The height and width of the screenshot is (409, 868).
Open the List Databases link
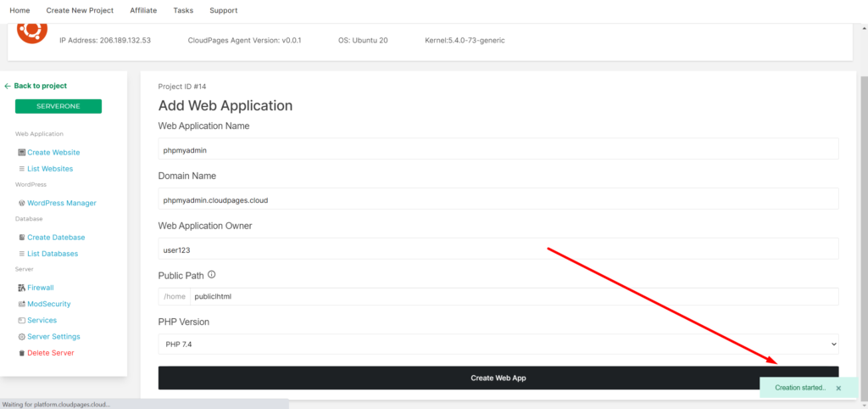(53, 254)
